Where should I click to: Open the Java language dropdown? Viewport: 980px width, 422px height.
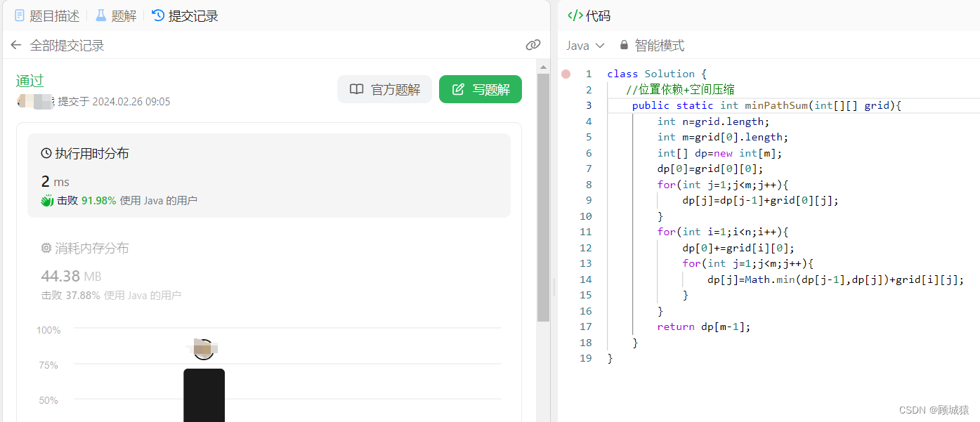(x=585, y=46)
